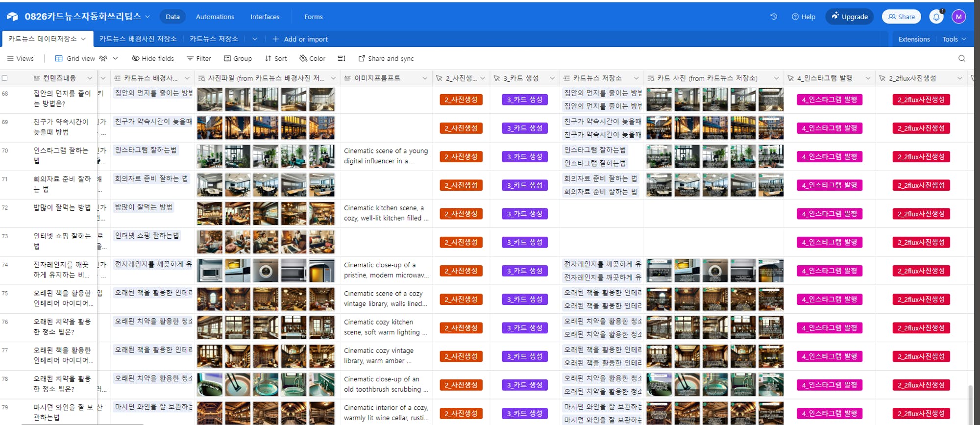Select prompt cell 'Cinematic close-up of a pristine, modern microwav...'
980x425 pixels.
pyautogui.click(x=386, y=271)
